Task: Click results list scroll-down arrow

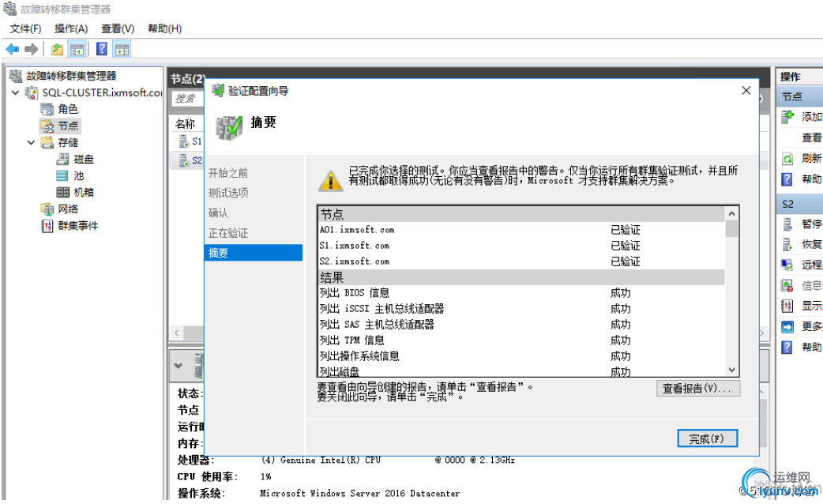Action: pos(731,370)
